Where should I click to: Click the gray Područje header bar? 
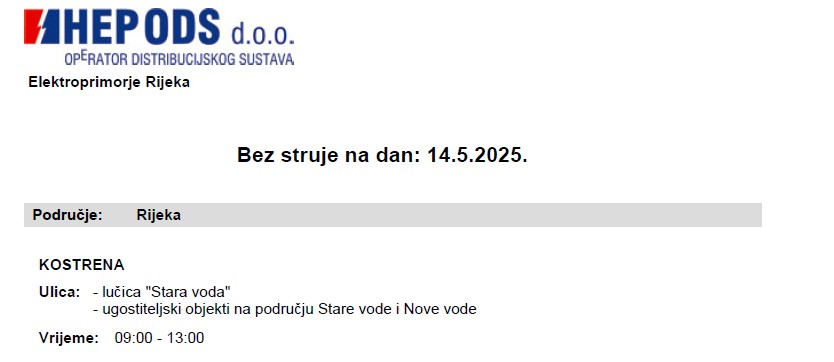pos(393,215)
